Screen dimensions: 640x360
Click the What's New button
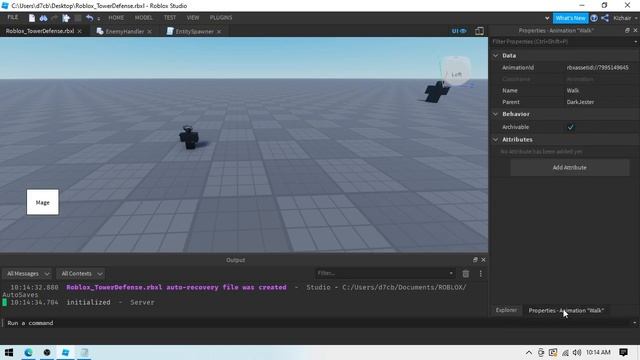point(571,18)
